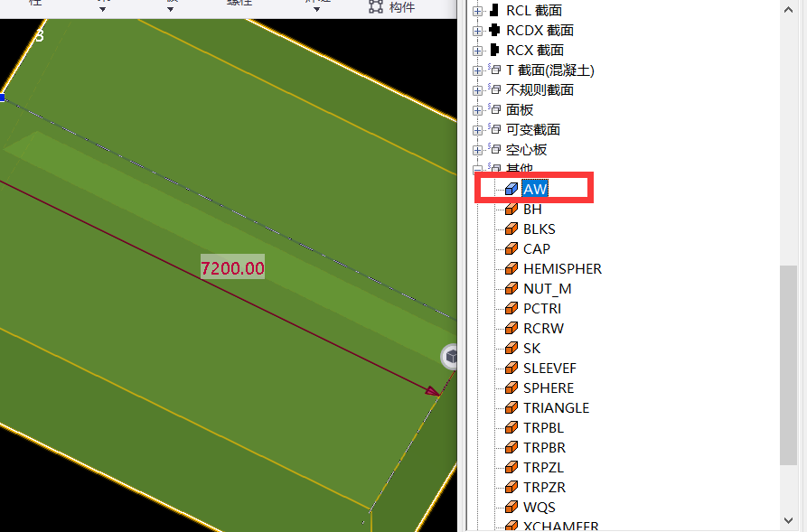Click the scrollbar down arrow

point(788,520)
